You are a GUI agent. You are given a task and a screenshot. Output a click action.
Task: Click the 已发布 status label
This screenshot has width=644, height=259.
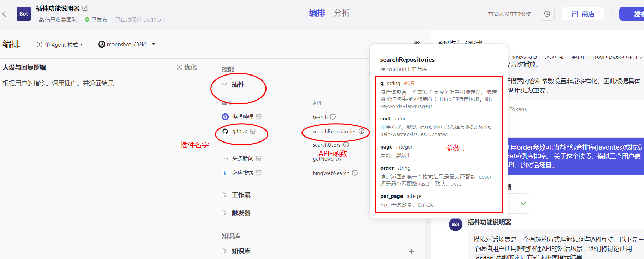[x=96, y=20]
